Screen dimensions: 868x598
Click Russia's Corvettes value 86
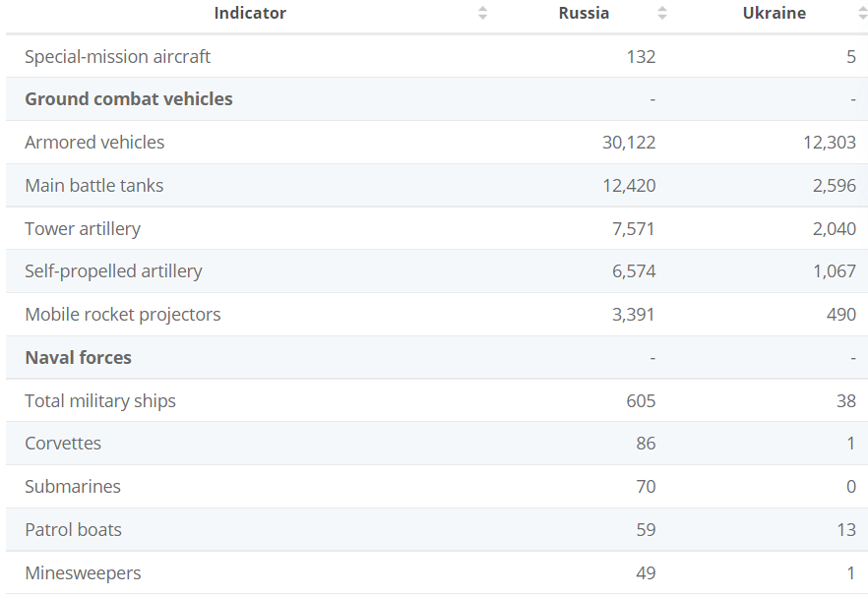tap(646, 444)
